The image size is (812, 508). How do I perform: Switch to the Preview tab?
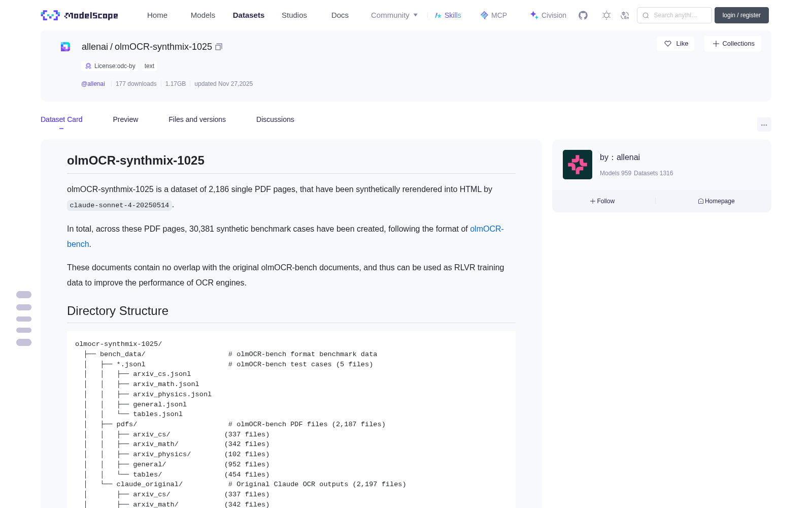[125, 119]
